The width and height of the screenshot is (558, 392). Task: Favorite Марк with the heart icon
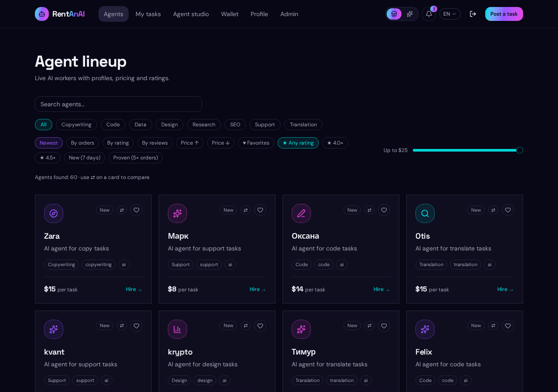click(260, 210)
